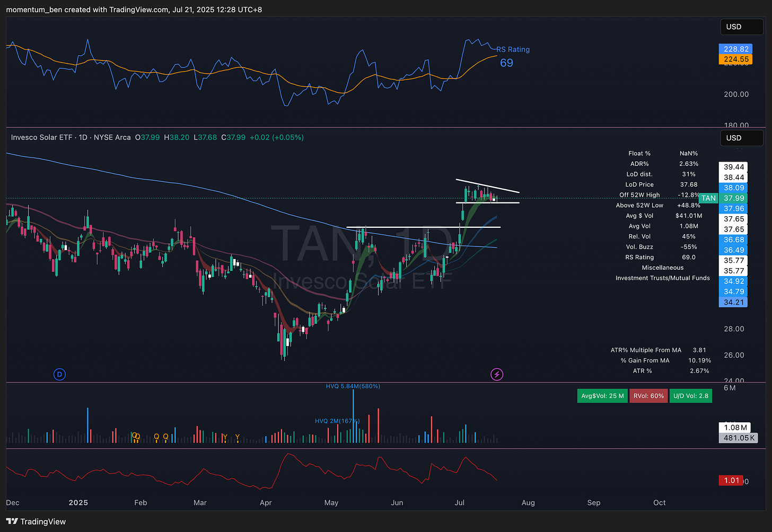
Task: Click the blue 38.09 price label
Action: coord(734,188)
